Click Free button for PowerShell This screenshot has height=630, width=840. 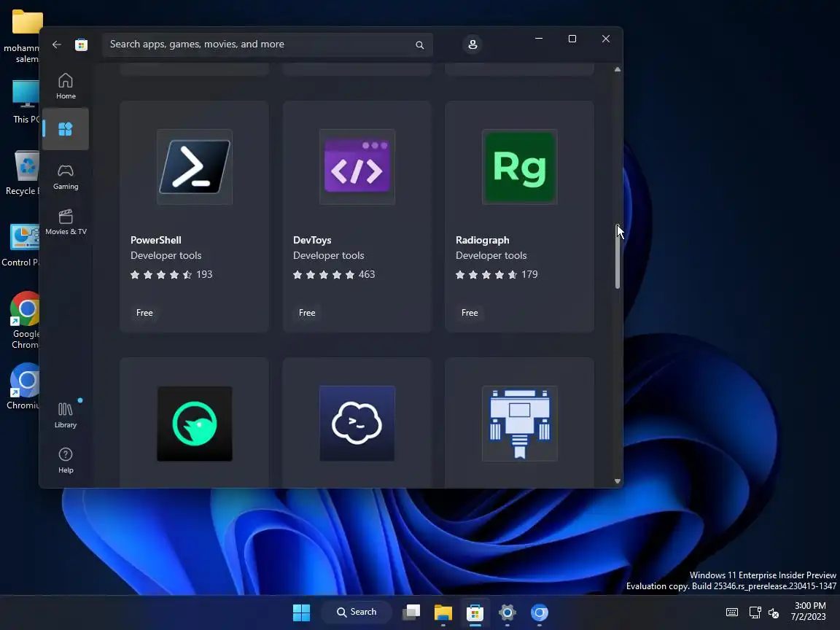click(x=144, y=312)
